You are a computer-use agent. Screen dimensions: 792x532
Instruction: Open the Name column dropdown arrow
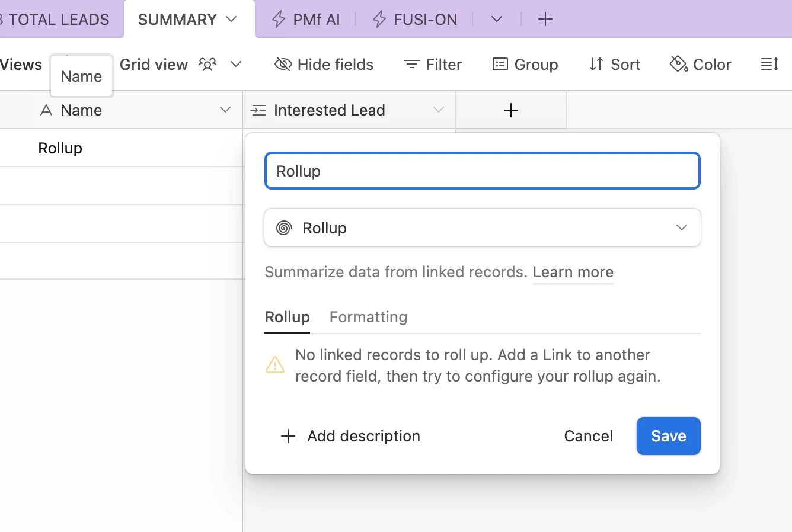click(225, 110)
